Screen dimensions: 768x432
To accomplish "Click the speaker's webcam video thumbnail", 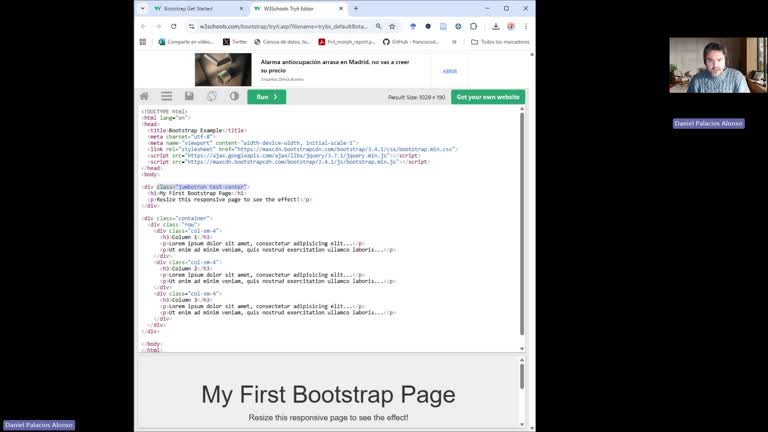I will click(718, 65).
